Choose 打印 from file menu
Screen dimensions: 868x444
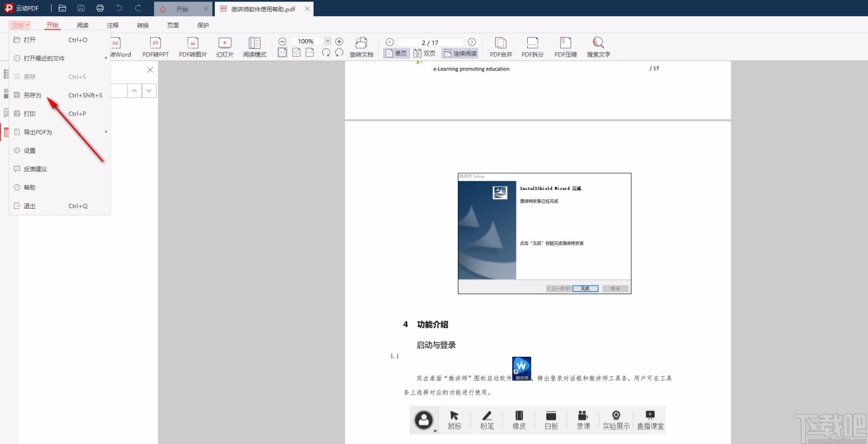click(x=60, y=113)
